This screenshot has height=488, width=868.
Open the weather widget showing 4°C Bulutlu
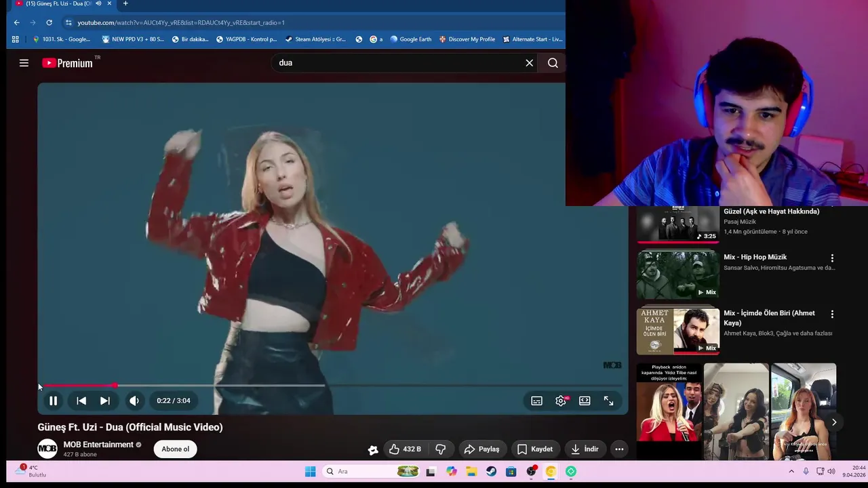pos(31,471)
